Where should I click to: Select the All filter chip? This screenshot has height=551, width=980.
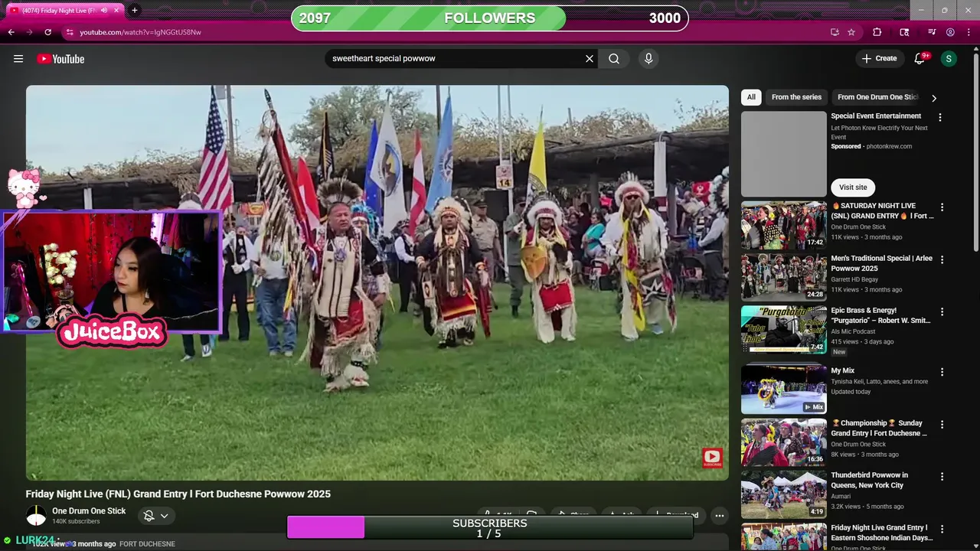751,97
